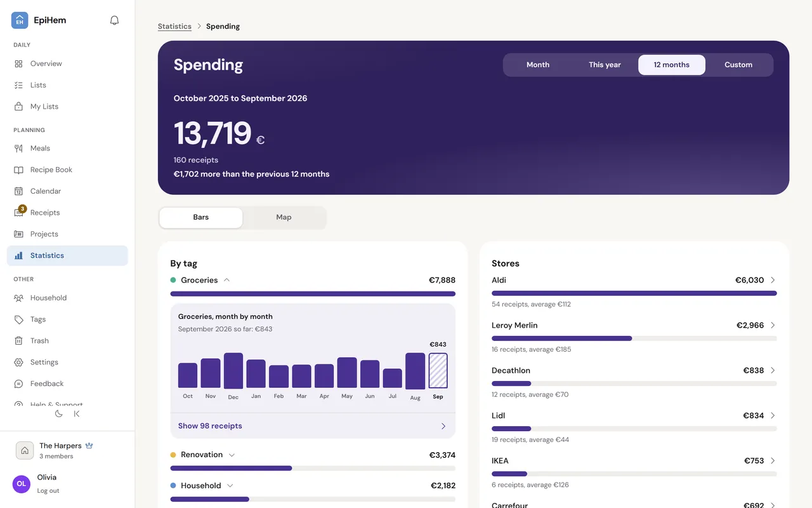The height and width of the screenshot is (508, 812).
Task: Select the 12 months period tab
Action: pyautogui.click(x=672, y=65)
